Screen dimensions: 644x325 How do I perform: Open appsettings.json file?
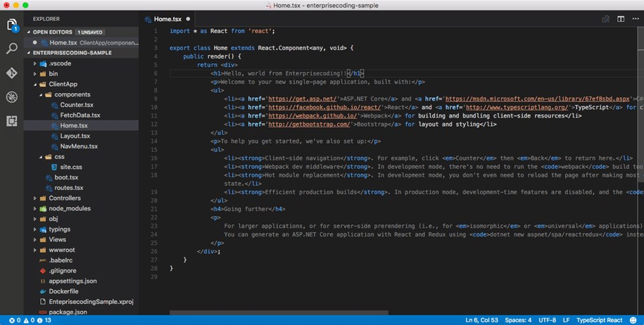(x=72, y=281)
